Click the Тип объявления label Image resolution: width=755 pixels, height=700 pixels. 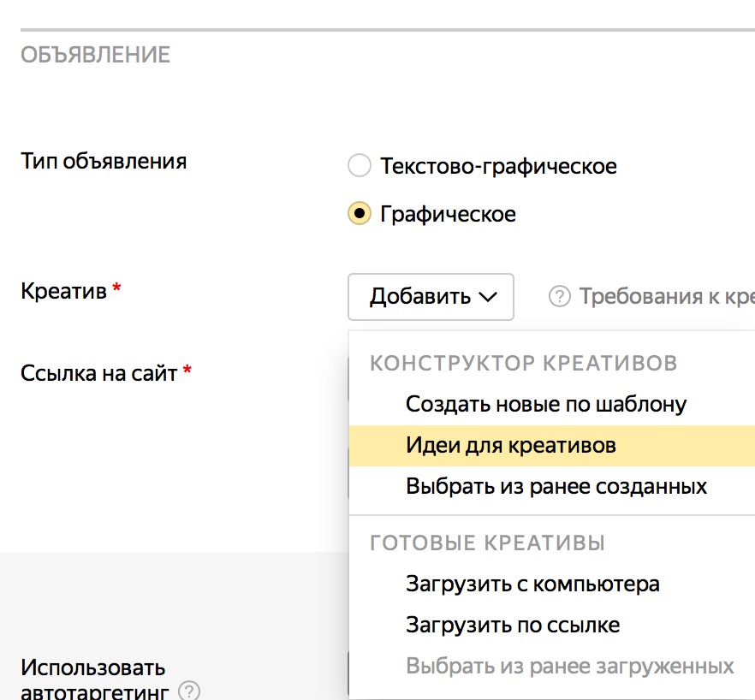pos(104,161)
